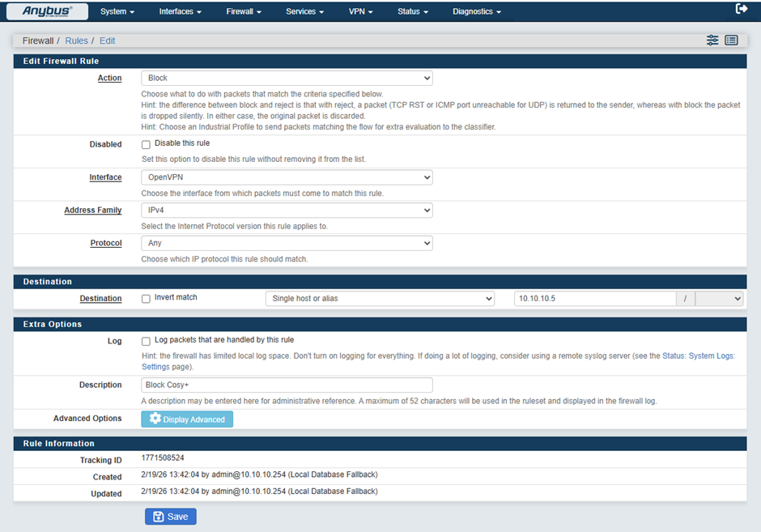Click the Display Advanced gear button
Screen dimensions: 761x532
tap(187, 419)
